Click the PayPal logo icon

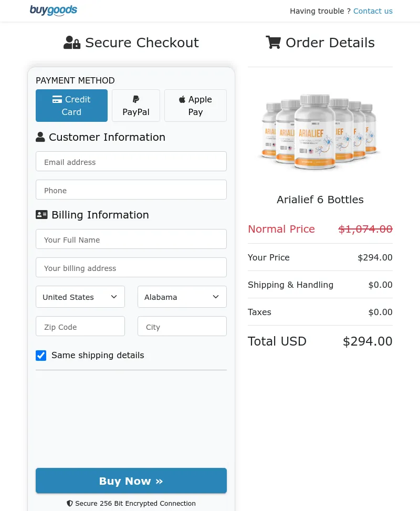click(x=136, y=99)
